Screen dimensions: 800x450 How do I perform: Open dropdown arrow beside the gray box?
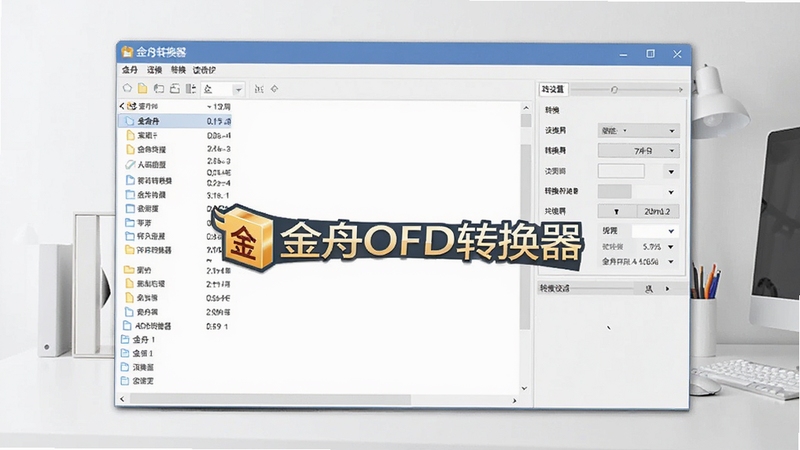(x=671, y=192)
